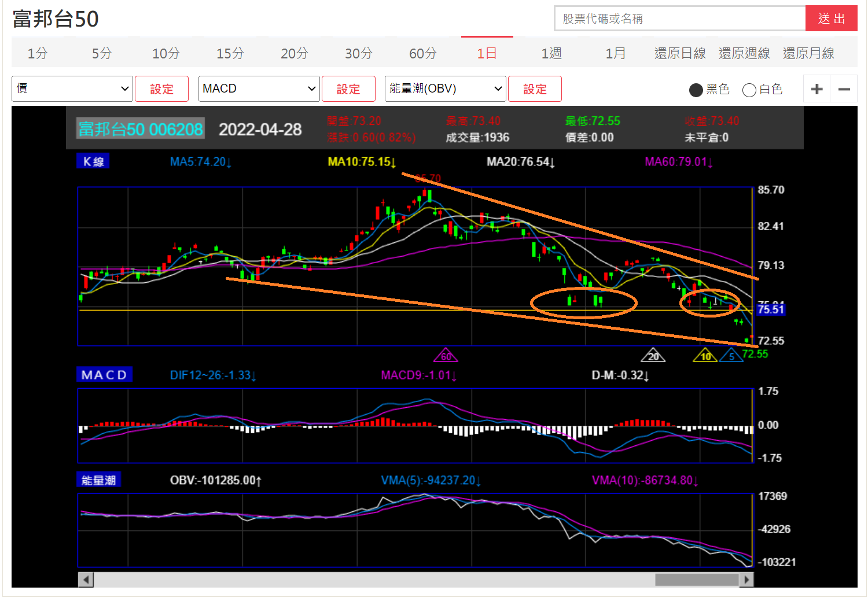Open the MACD indicator dropdown
Image resolution: width=868 pixels, height=598 pixels.
(259, 88)
